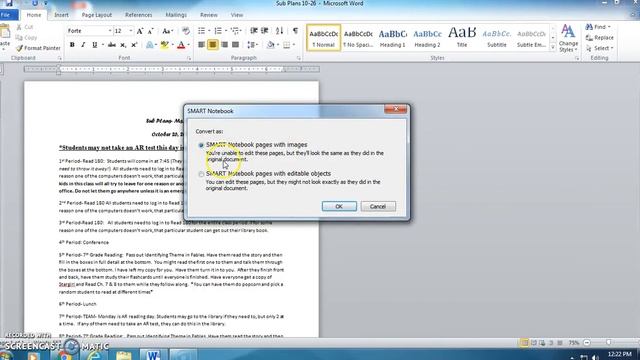Click the Clear Formatting icon
The image size is (640, 360).
[x=186, y=31]
